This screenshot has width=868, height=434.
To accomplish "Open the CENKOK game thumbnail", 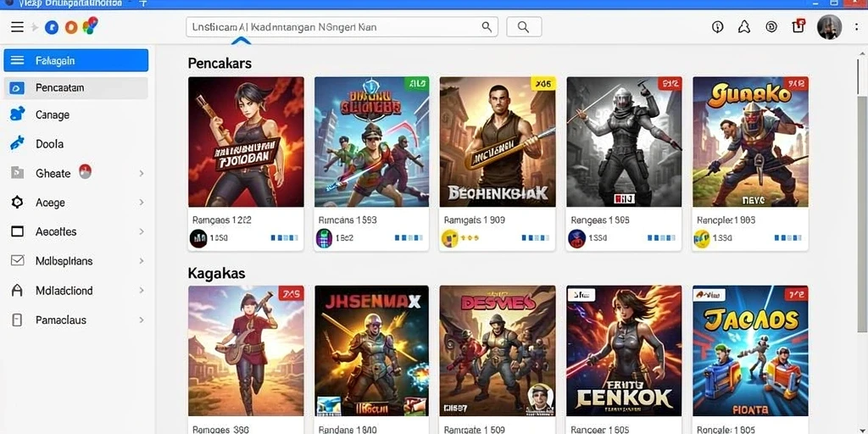I will point(624,350).
